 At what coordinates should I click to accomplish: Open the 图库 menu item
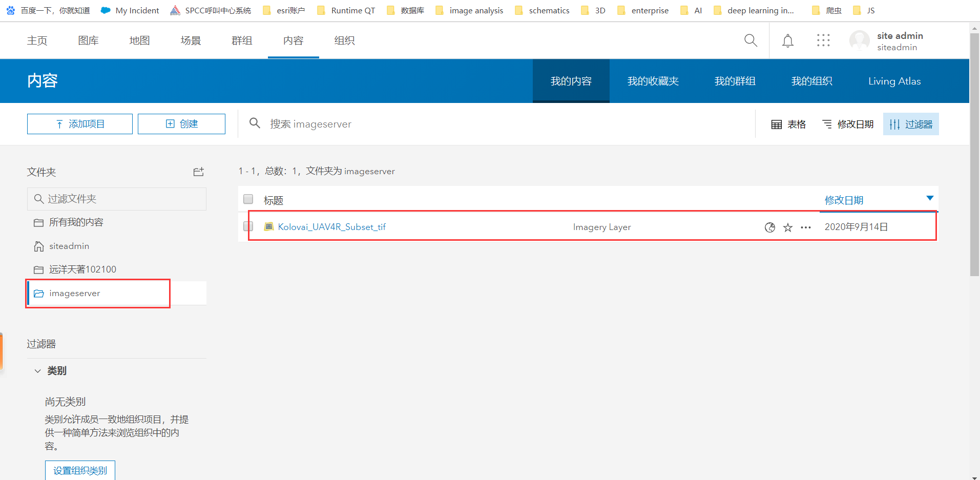88,40
